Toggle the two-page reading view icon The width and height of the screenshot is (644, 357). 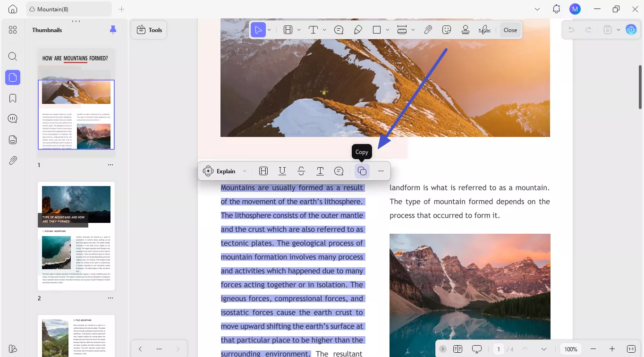(458, 349)
